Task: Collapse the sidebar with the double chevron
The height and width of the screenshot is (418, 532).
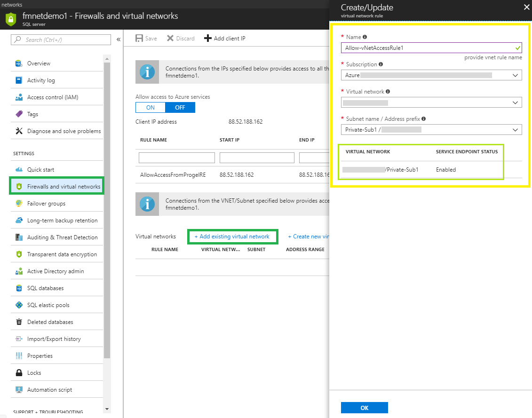Action: 119,39
